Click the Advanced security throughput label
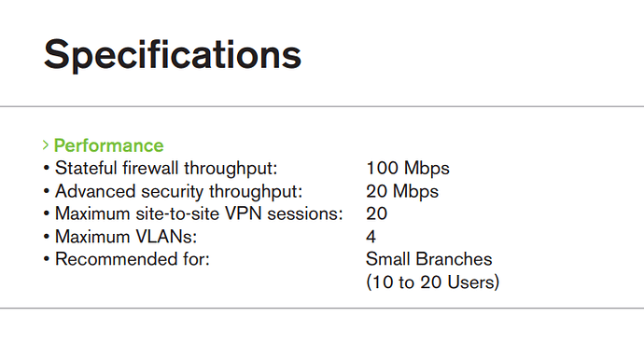 click(178, 191)
